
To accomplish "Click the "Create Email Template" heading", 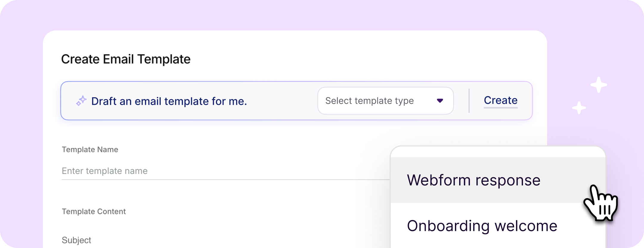I will (x=126, y=59).
